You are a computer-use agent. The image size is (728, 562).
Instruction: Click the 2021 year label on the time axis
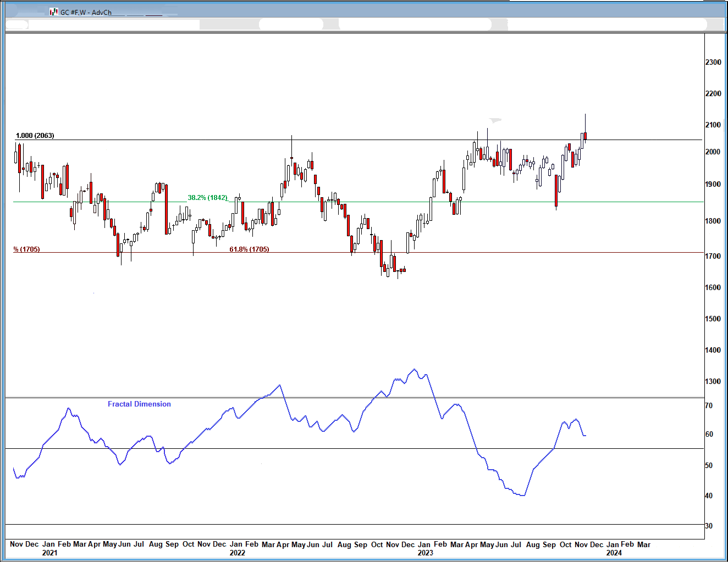[49, 553]
